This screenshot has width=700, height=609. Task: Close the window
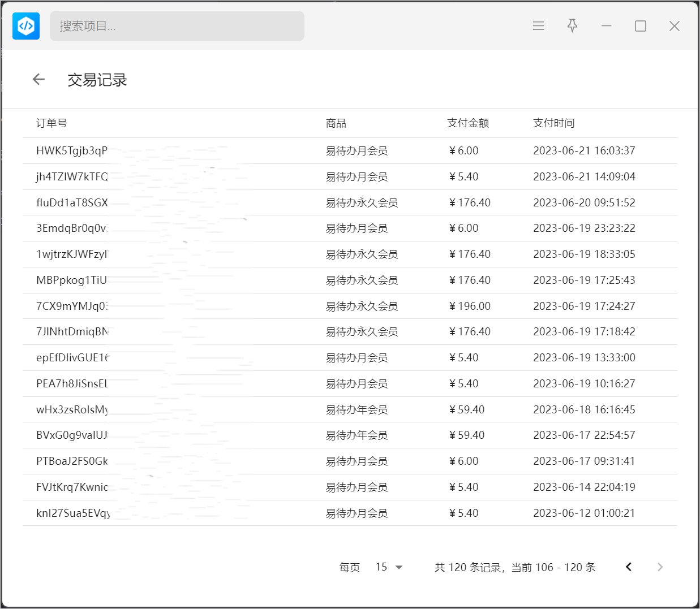pyautogui.click(x=674, y=26)
